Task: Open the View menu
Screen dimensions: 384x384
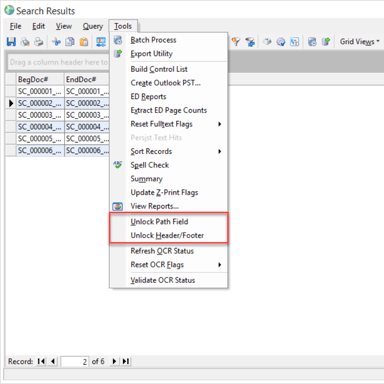Action: [64, 26]
